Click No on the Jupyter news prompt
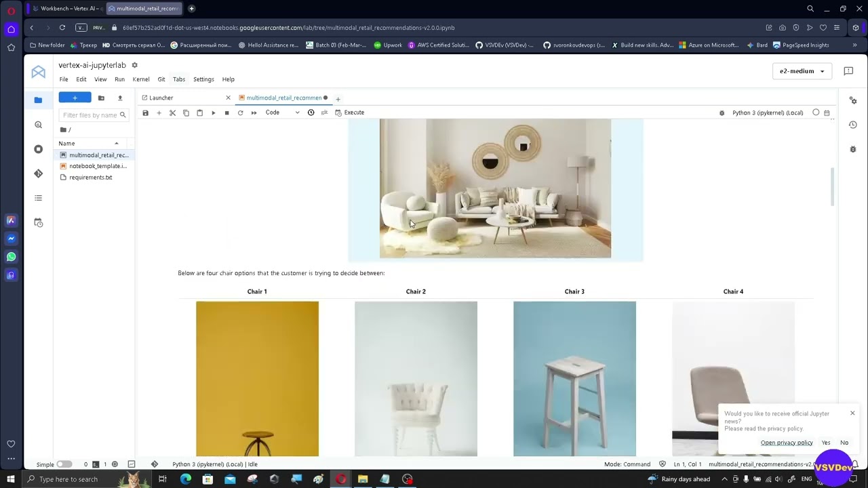This screenshot has width=868, height=488. [x=844, y=443]
